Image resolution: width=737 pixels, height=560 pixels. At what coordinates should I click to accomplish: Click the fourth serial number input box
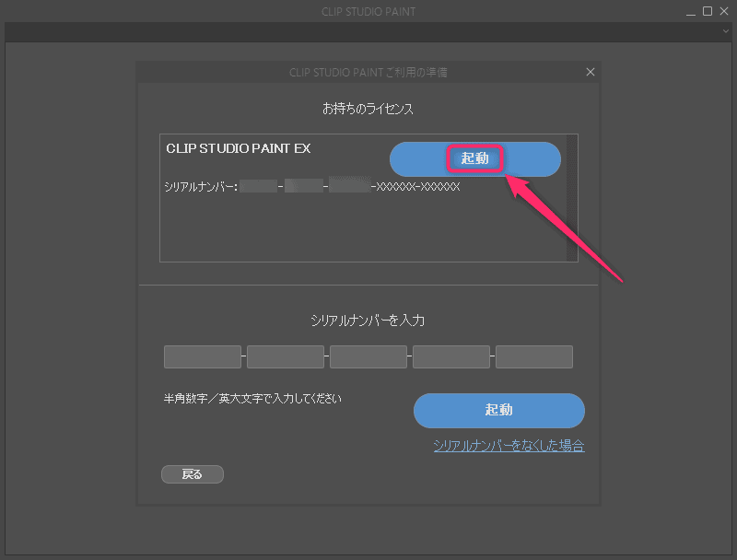(450, 357)
